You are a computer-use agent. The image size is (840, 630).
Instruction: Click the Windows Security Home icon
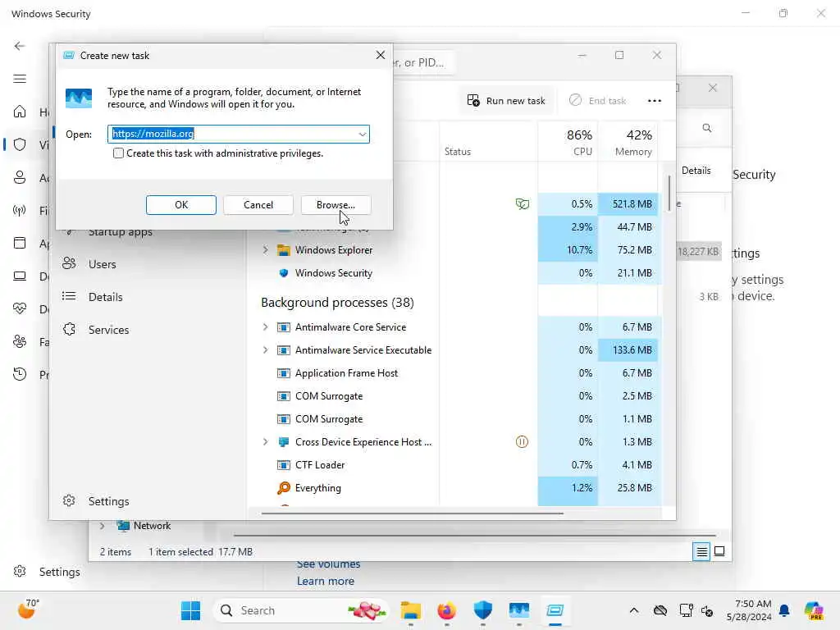pyautogui.click(x=20, y=112)
